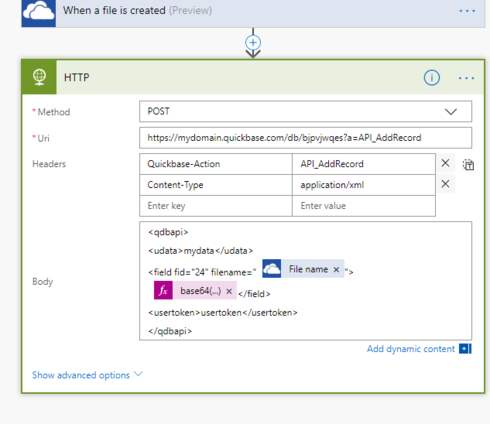Expand Show advanced options
Viewport: 490px width, 424px height.
point(87,375)
